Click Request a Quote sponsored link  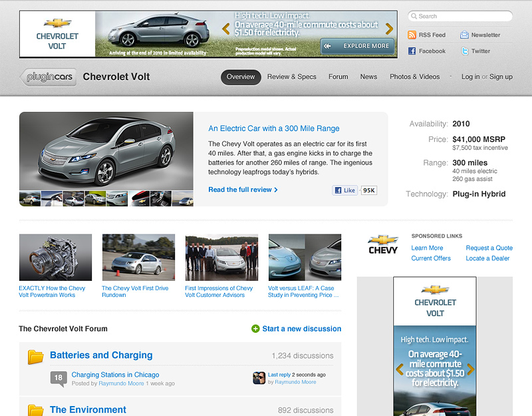click(489, 248)
